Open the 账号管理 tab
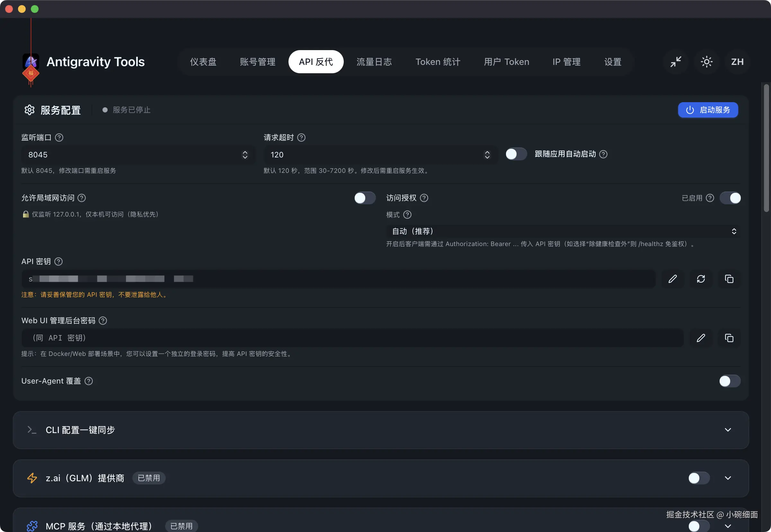The height and width of the screenshot is (532, 771). tap(257, 62)
